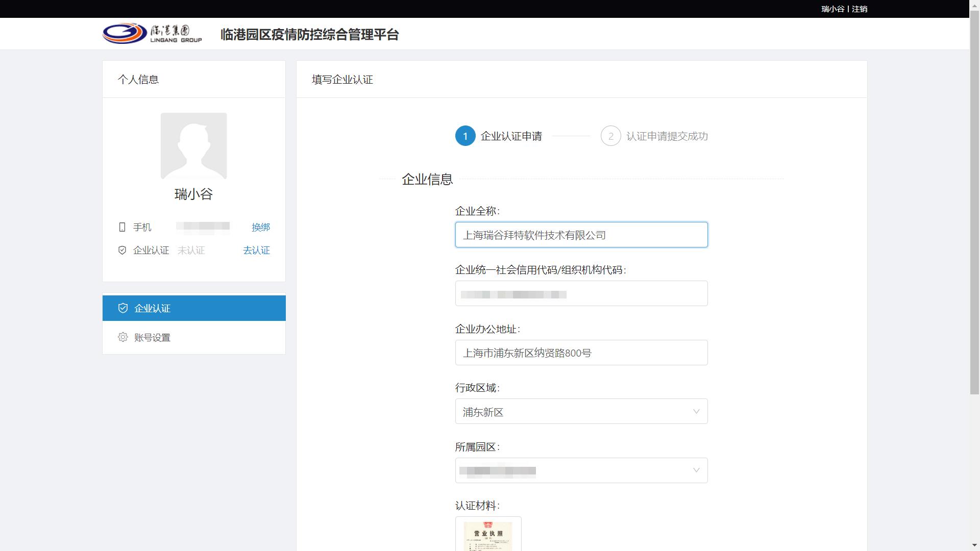Click the 行政区域 dropdown chevron arrow
Viewport: 980px width, 551px height.
tap(695, 411)
